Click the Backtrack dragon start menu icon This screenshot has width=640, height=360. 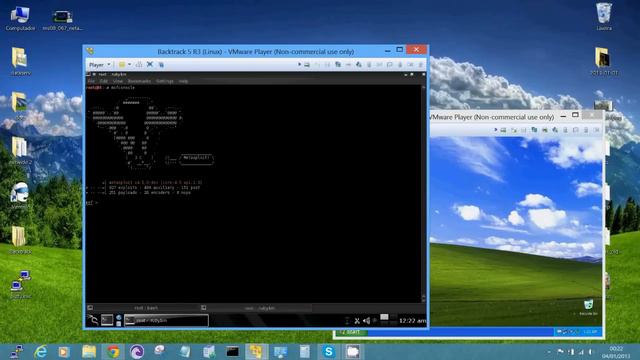[93, 320]
